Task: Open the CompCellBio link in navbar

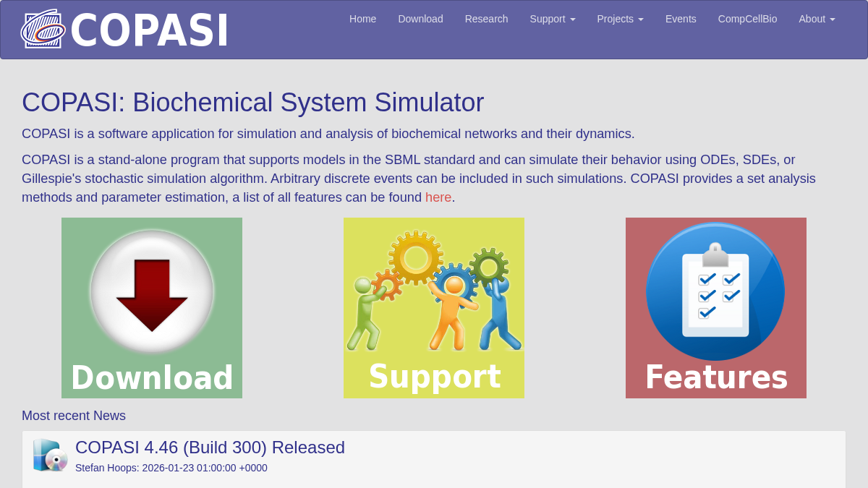Action: (747, 19)
